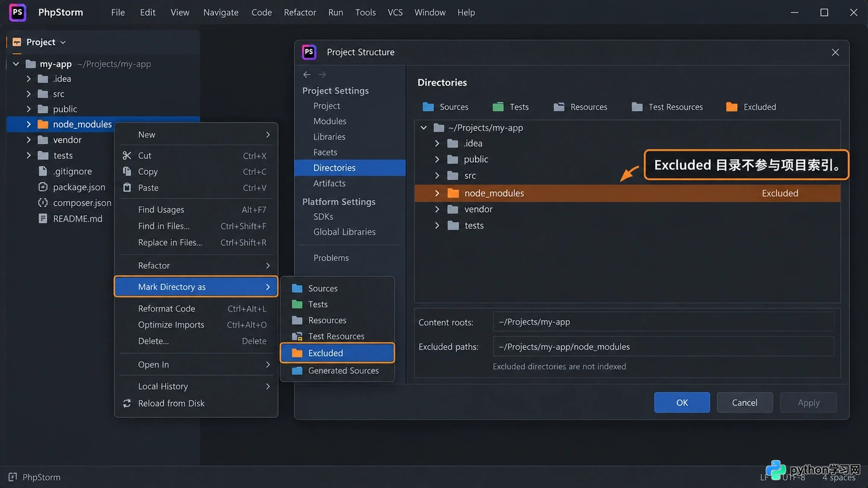The width and height of the screenshot is (868, 488).
Task: Click the Copy icon in context menu
Action: click(x=127, y=172)
